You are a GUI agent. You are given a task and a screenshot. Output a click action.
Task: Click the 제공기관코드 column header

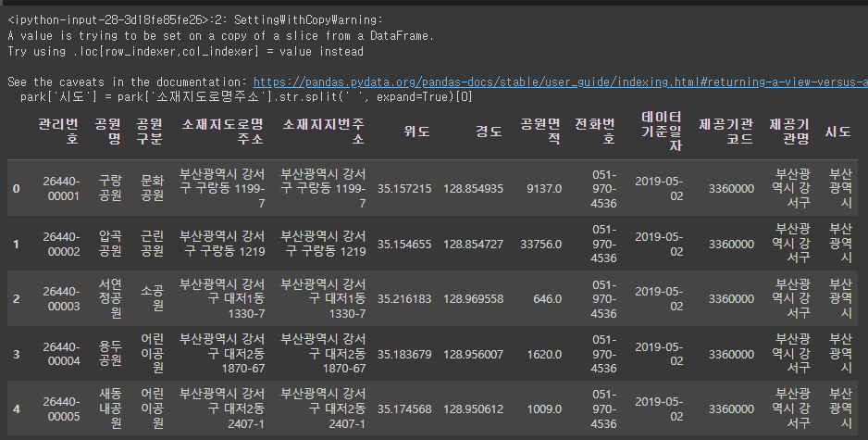[725, 131]
